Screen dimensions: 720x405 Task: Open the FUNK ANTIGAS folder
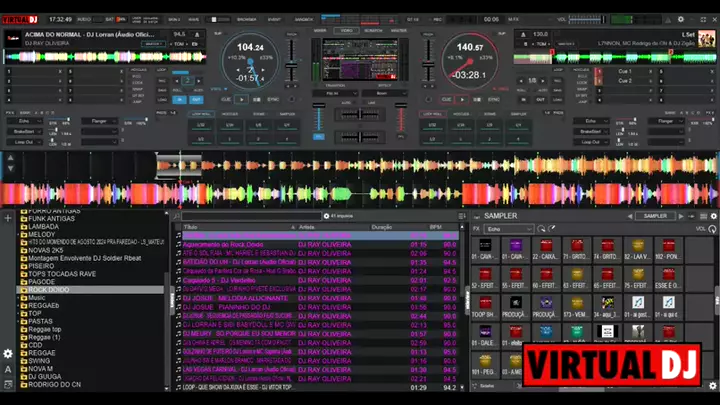51,219
